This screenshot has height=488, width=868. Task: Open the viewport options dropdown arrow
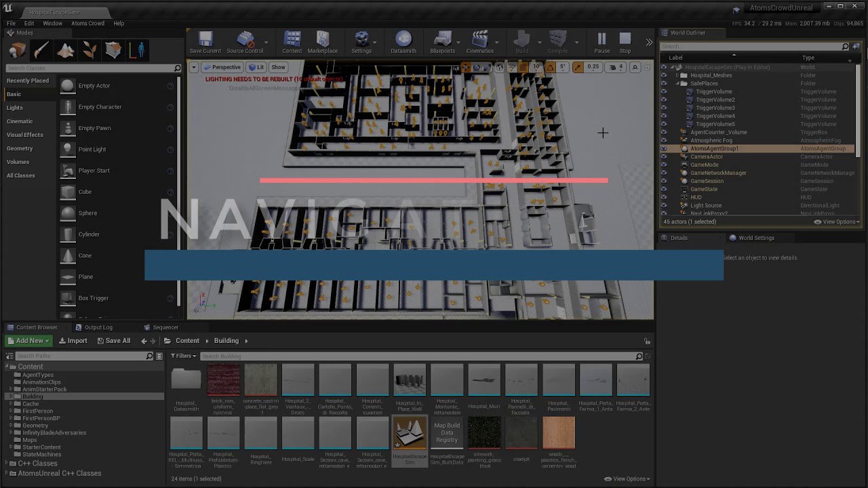pyautogui.click(x=194, y=67)
